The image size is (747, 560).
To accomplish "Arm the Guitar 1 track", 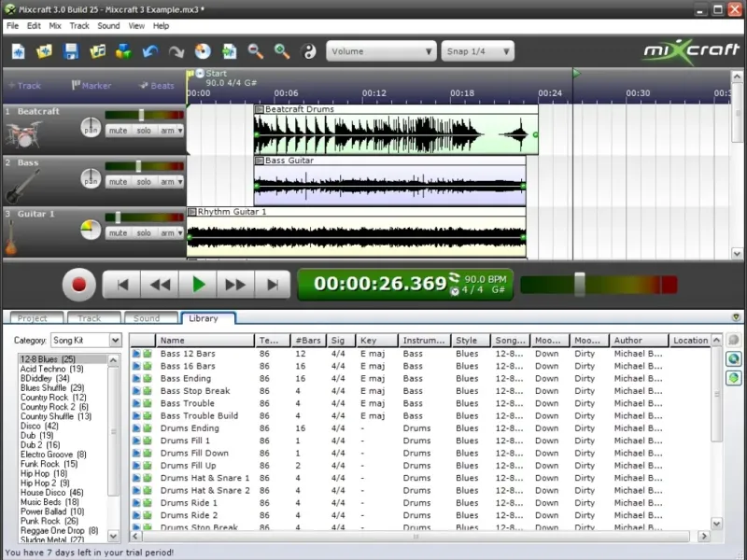I will [168, 233].
